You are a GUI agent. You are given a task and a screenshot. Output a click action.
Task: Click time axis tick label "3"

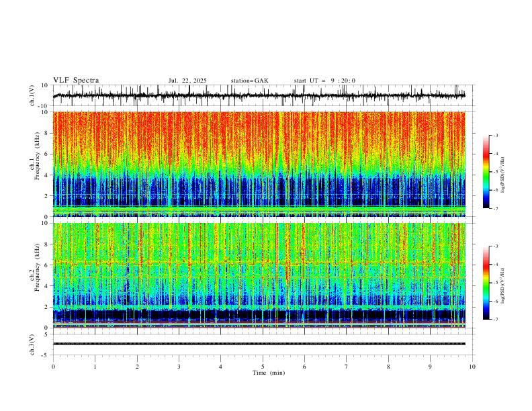179,367
